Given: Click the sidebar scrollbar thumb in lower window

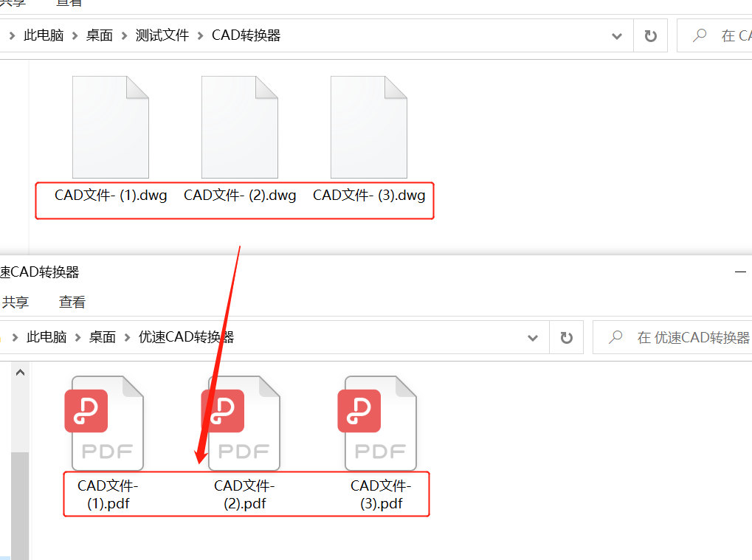Looking at the screenshot, I should coord(20,506).
